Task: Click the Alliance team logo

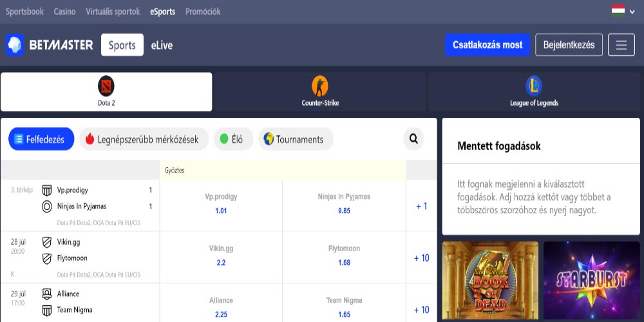Action: (x=47, y=294)
